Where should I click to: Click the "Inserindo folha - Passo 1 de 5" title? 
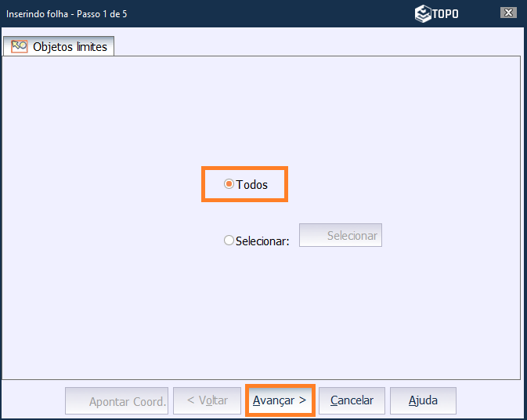[67, 14]
